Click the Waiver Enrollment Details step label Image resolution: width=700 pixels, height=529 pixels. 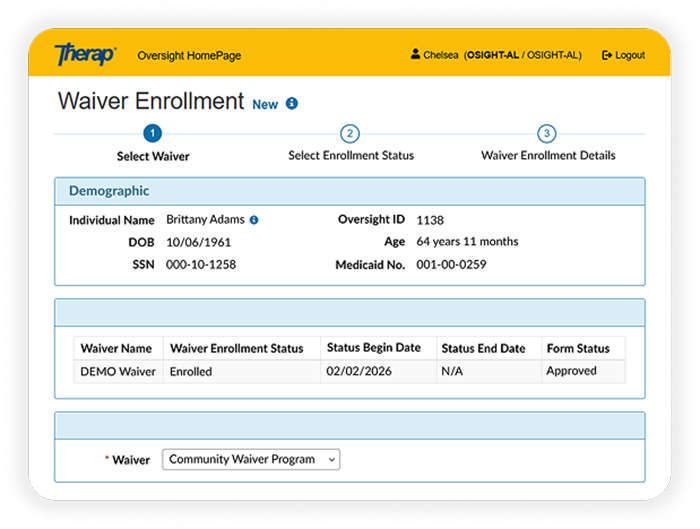pos(548,155)
